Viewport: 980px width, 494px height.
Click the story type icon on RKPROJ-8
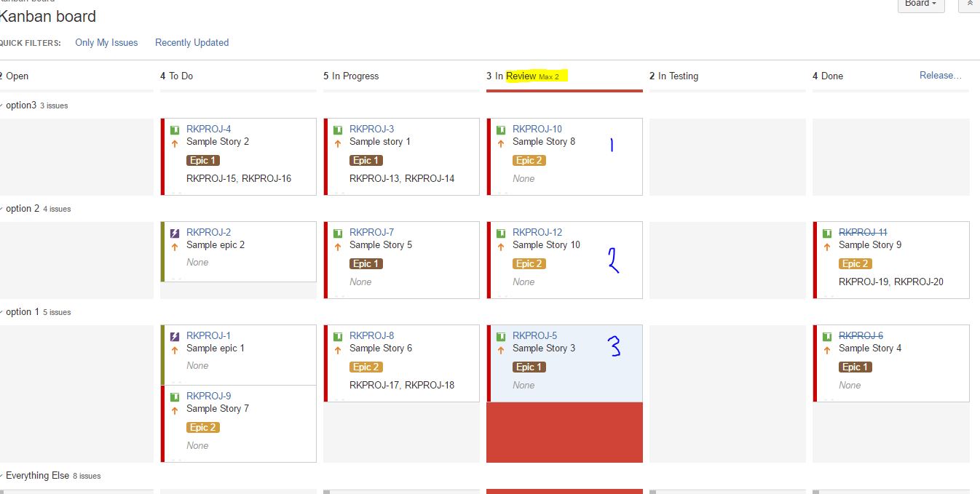[338, 337]
